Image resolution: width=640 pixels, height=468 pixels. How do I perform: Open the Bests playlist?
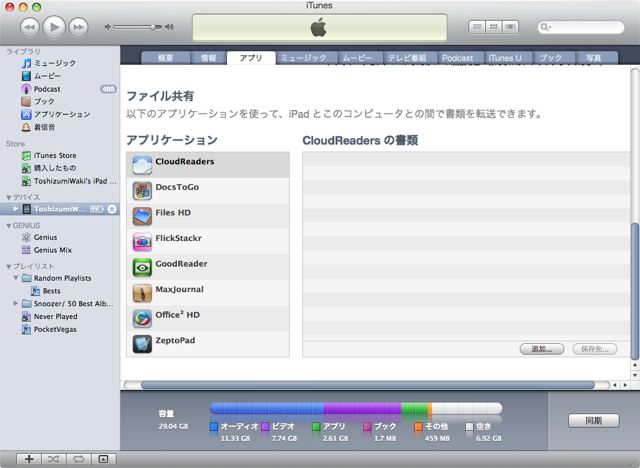pos(59,291)
